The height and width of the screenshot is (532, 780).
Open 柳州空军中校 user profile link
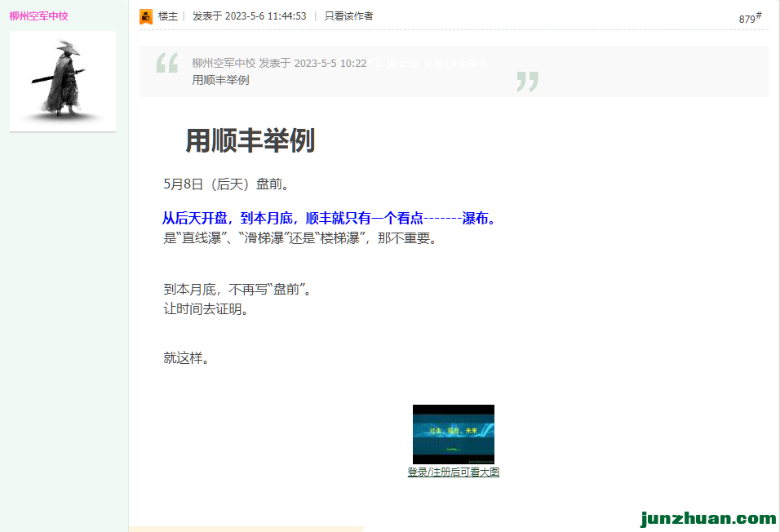39,16
